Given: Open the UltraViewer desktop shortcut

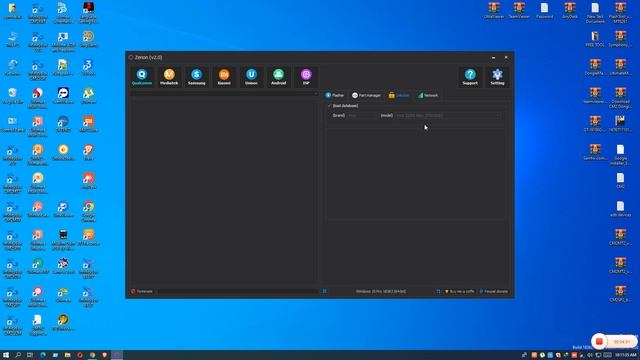Looking at the screenshot, I should pyautogui.click(x=494, y=11).
